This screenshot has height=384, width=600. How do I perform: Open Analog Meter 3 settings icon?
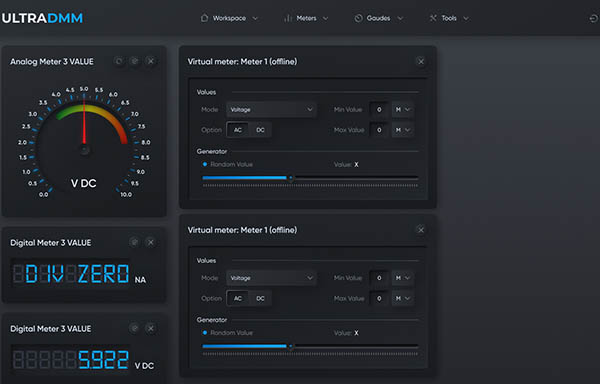[134, 61]
